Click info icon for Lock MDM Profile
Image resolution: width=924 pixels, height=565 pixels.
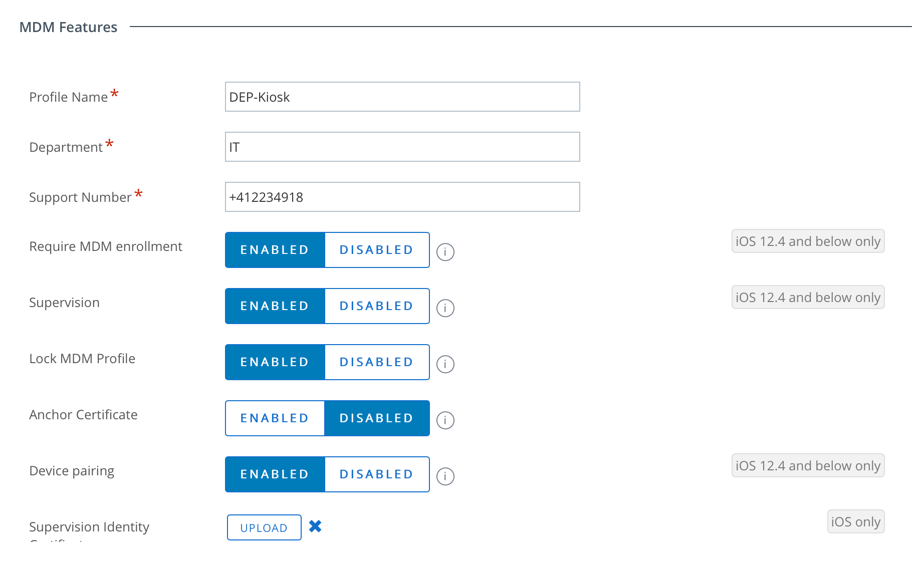click(445, 364)
